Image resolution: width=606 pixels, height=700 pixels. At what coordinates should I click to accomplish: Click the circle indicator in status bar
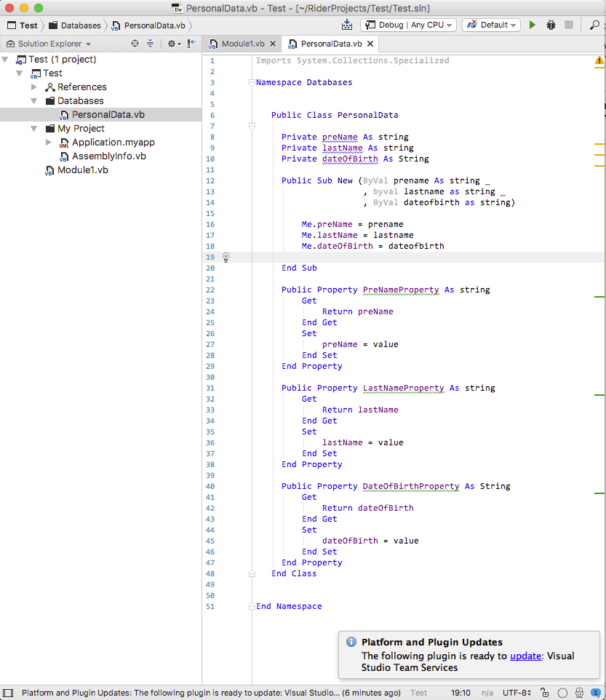click(x=562, y=693)
